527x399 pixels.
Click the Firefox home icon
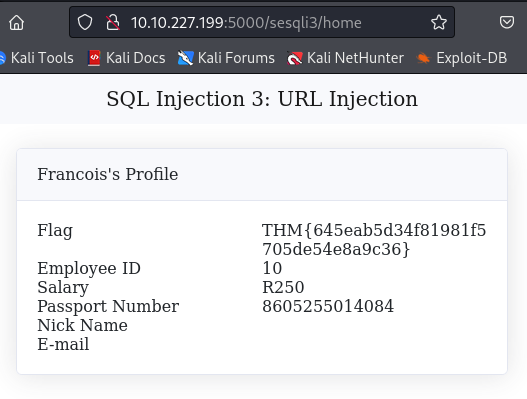point(16,23)
